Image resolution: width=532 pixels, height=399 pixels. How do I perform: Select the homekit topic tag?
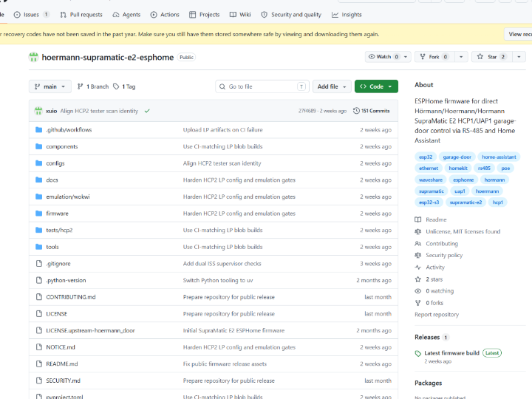point(458,168)
